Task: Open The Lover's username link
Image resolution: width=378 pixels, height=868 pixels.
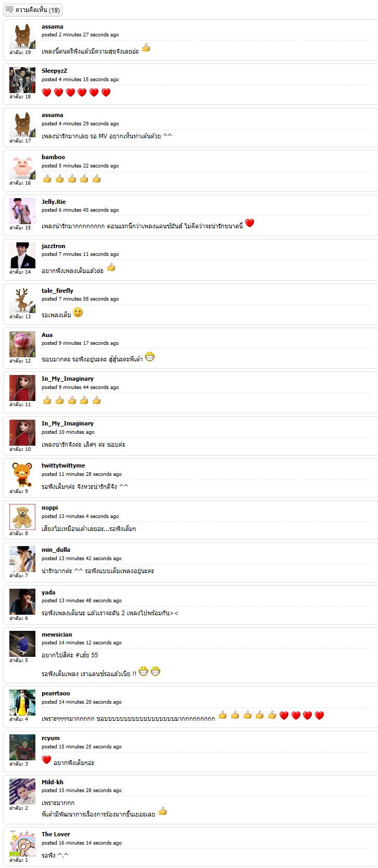Action: [56, 834]
